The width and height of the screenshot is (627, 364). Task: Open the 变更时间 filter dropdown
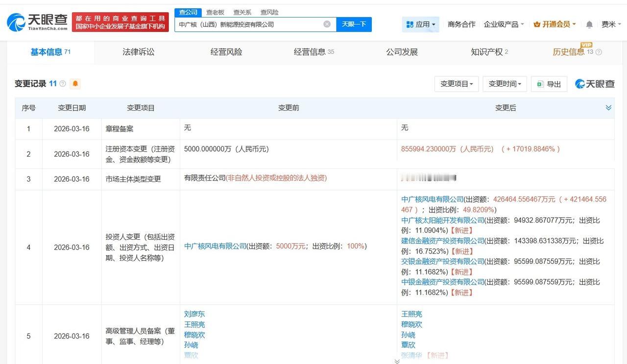click(505, 84)
